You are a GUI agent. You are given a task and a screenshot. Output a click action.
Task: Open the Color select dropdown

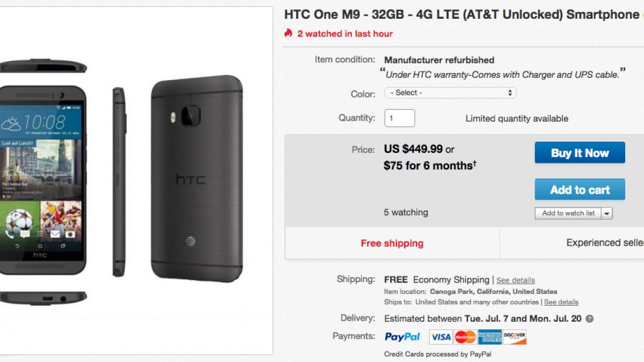click(450, 93)
